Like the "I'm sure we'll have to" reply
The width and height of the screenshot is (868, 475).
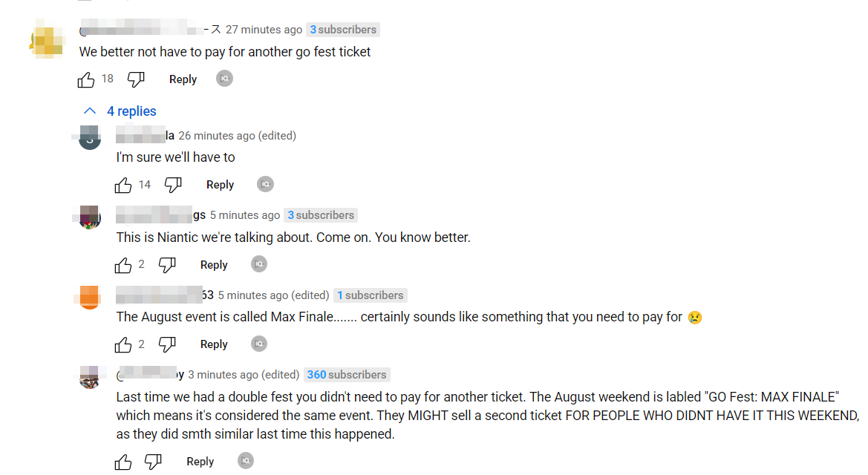123,184
